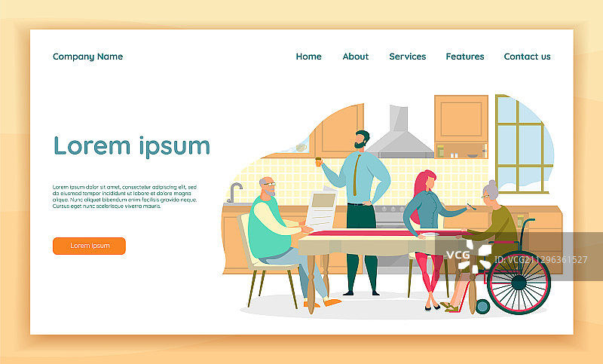
Task: Click the upper right kitchen cabinet door
Action: 461,119
